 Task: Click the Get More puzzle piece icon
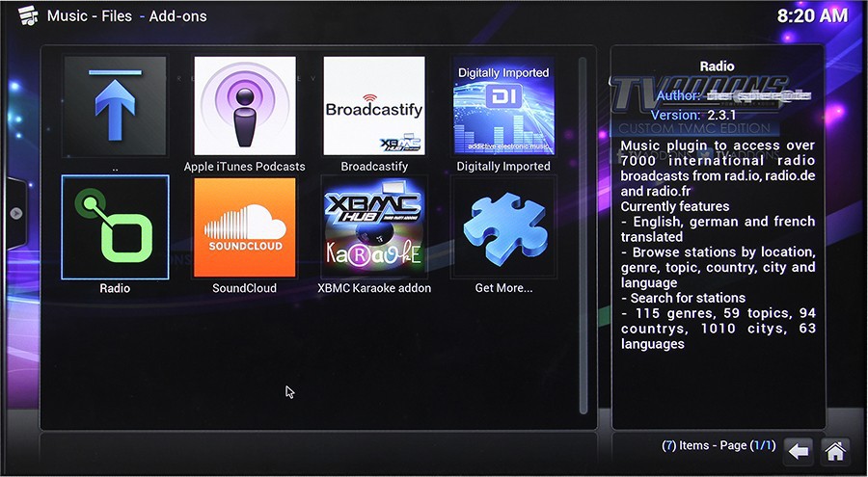pos(503,227)
